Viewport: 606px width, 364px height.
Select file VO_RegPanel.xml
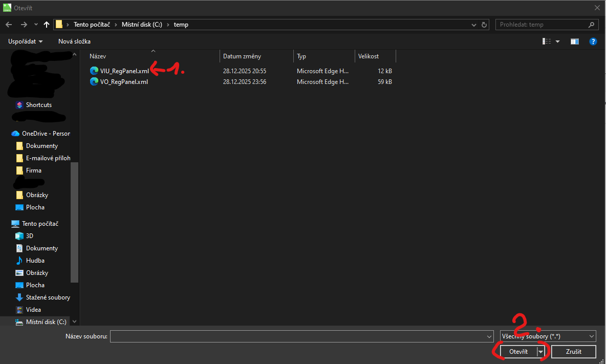click(124, 82)
